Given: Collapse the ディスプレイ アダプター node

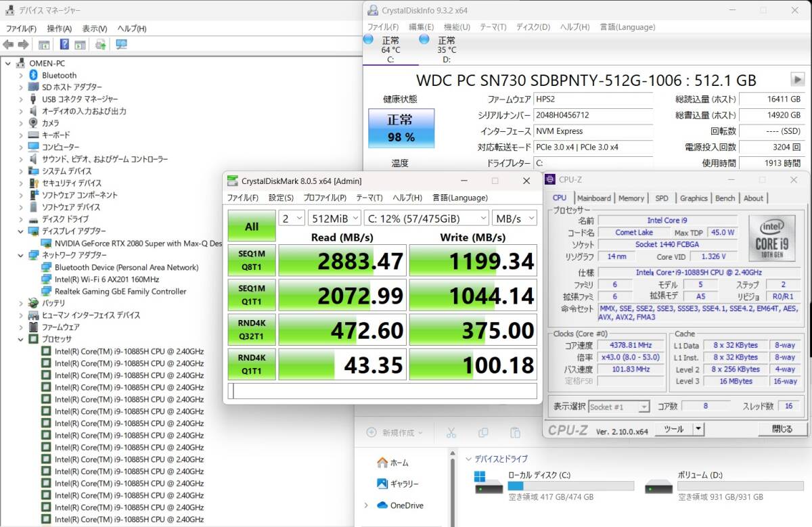Looking at the screenshot, I should click(20, 231).
